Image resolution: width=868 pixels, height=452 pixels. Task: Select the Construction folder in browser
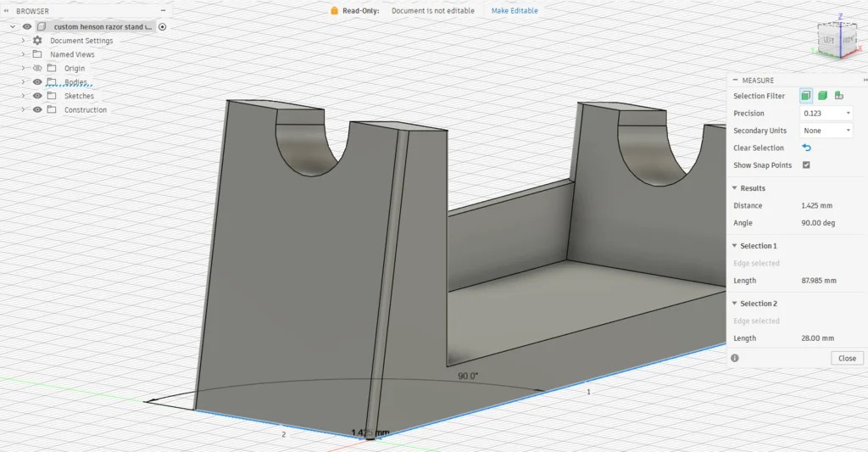coord(85,110)
